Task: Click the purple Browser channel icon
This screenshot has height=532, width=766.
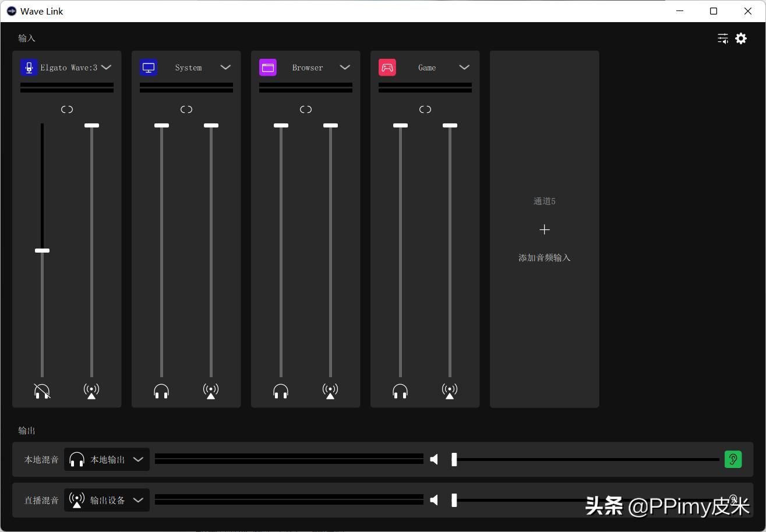Action: click(x=268, y=67)
